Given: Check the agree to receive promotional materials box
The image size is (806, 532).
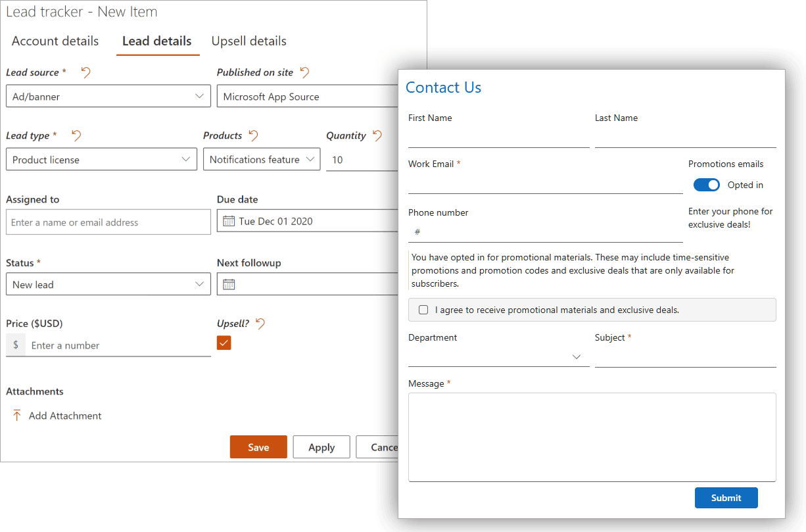Looking at the screenshot, I should pos(423,310).
